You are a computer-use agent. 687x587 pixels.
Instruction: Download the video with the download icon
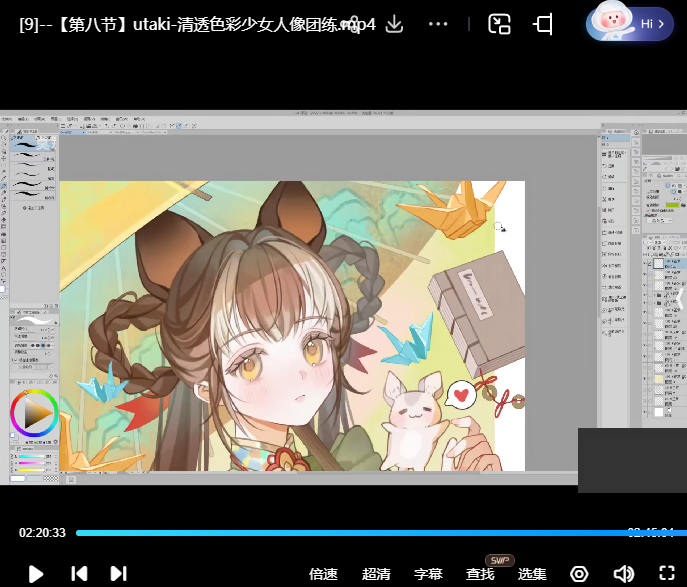point(394,24)
